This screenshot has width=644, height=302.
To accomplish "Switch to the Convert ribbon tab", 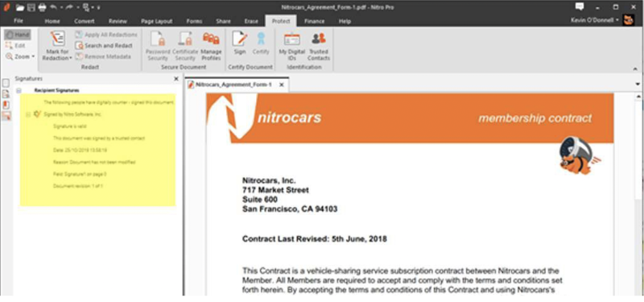I will pos(85,22).
